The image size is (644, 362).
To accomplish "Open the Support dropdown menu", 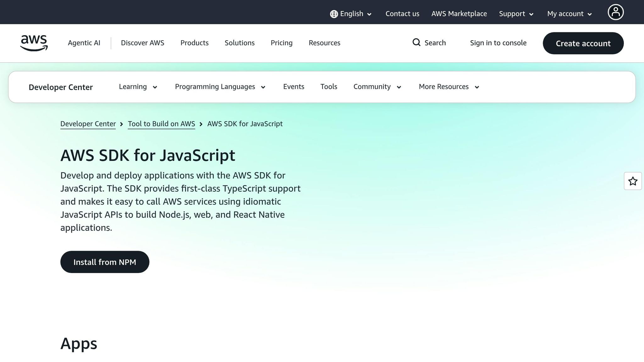I will point(516,14).
